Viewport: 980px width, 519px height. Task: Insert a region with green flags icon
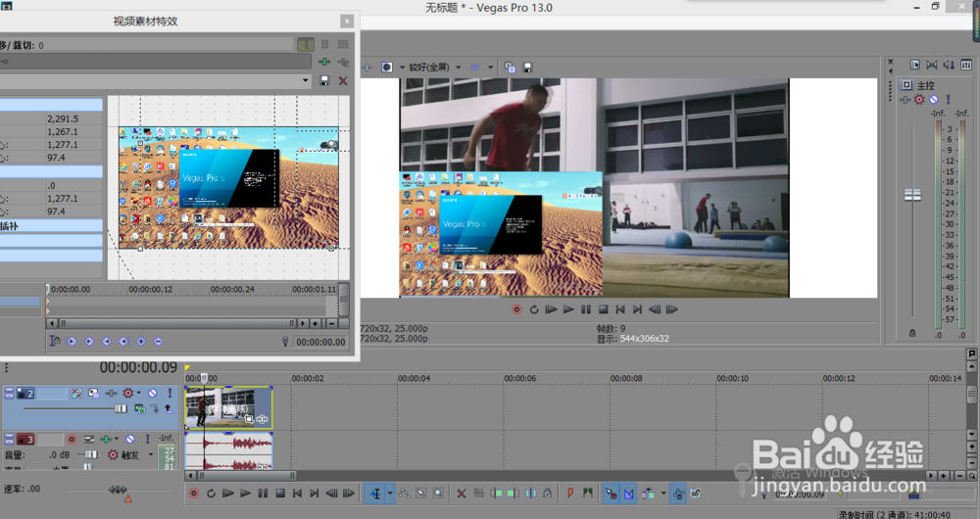coord(587,494)
